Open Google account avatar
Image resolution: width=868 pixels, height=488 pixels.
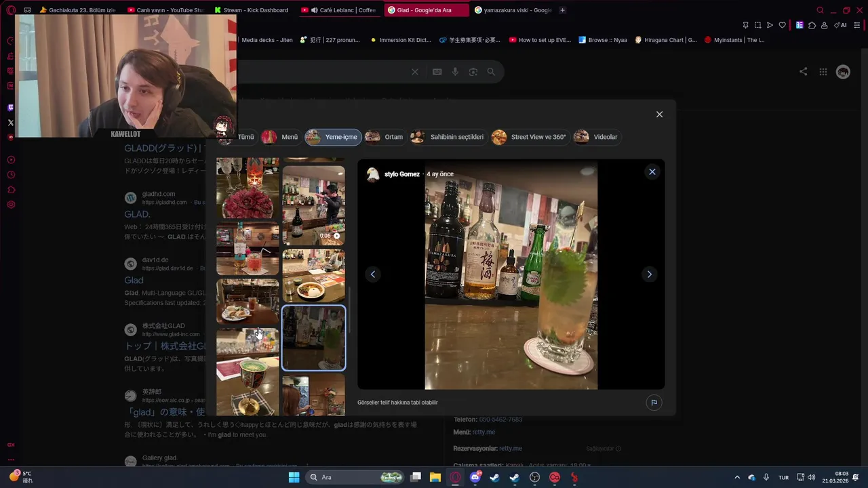[843, 72]
